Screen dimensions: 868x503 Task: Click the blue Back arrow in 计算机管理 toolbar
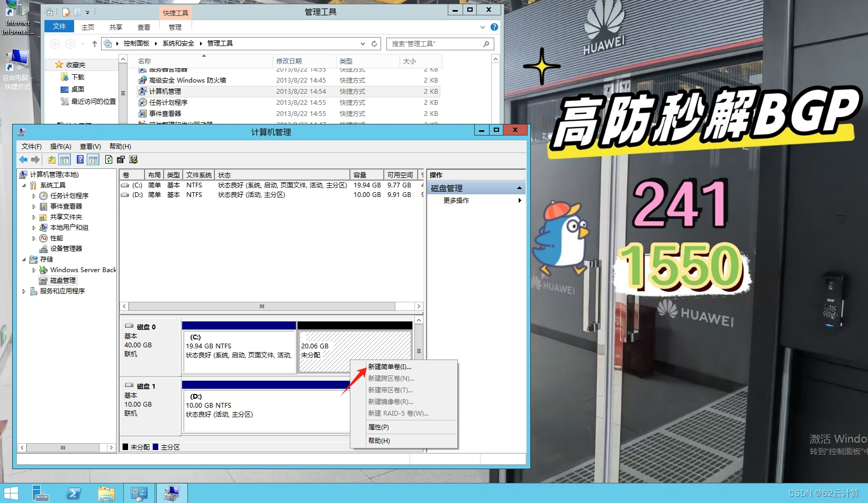(x=23, y=159)
